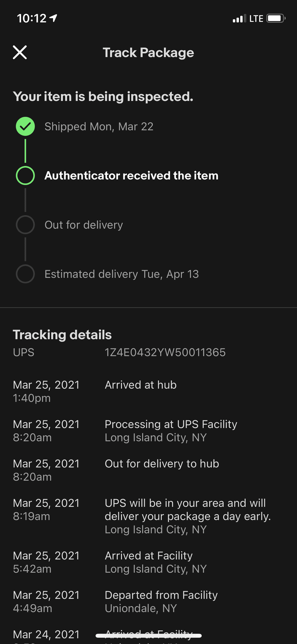This screenshot has width=297, height=644.
Task: Tap the location arrow beside the clock
Action: point(53,18)
